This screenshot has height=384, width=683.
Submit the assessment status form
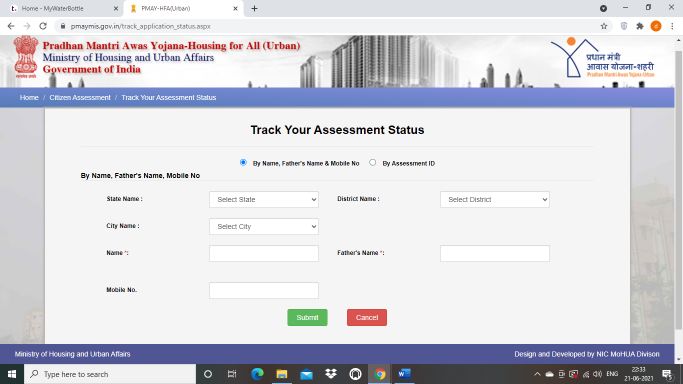[307, 317]
